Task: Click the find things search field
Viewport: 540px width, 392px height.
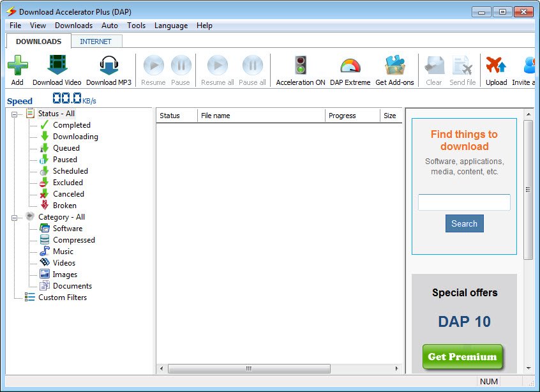Action: click(x=464, y=202)
